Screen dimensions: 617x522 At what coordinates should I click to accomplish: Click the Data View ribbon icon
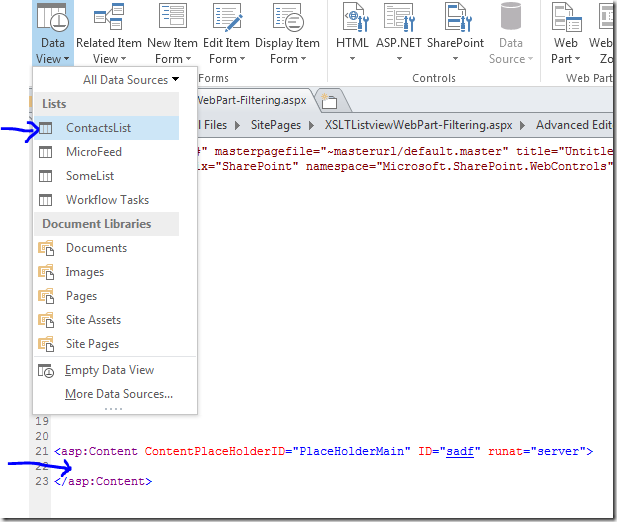52,18
